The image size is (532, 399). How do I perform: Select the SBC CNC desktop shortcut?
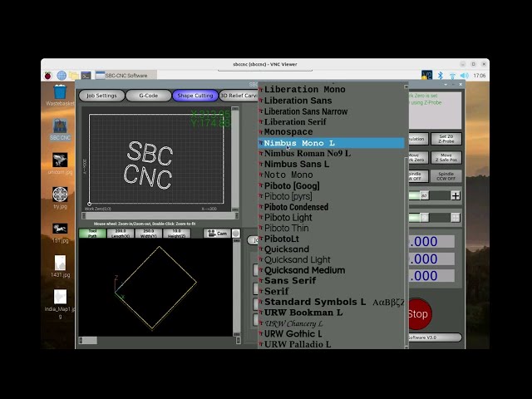60,130
